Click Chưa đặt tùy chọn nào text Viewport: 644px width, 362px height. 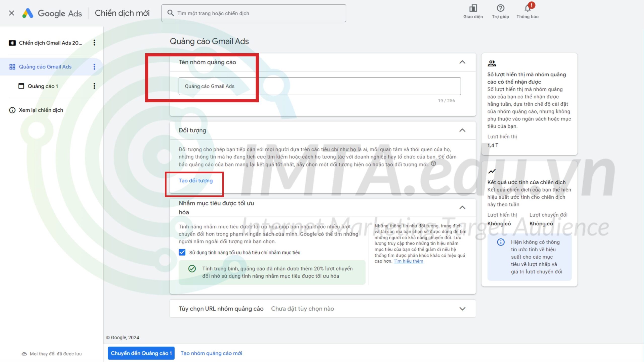point(302,309)
